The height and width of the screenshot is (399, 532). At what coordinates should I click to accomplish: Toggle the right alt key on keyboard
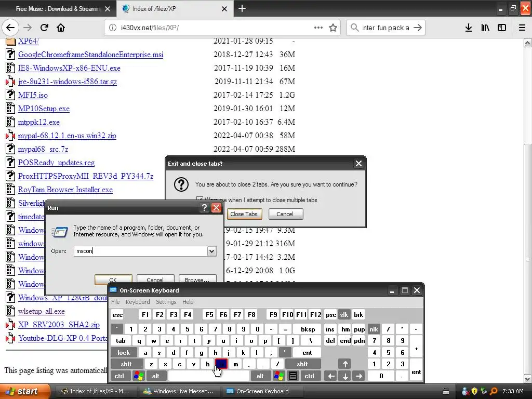click(x=260, y=376)
